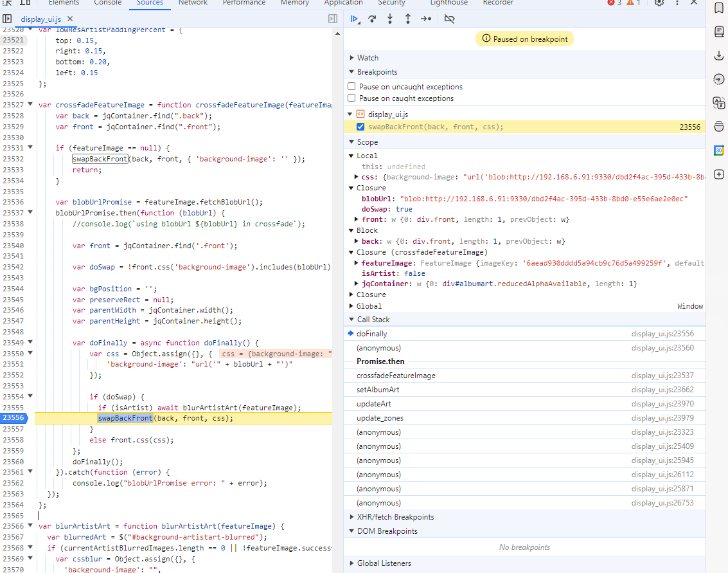Click the Step button with arrow-dot icon
The image size is (728, 573).
[x=426, y=19]
